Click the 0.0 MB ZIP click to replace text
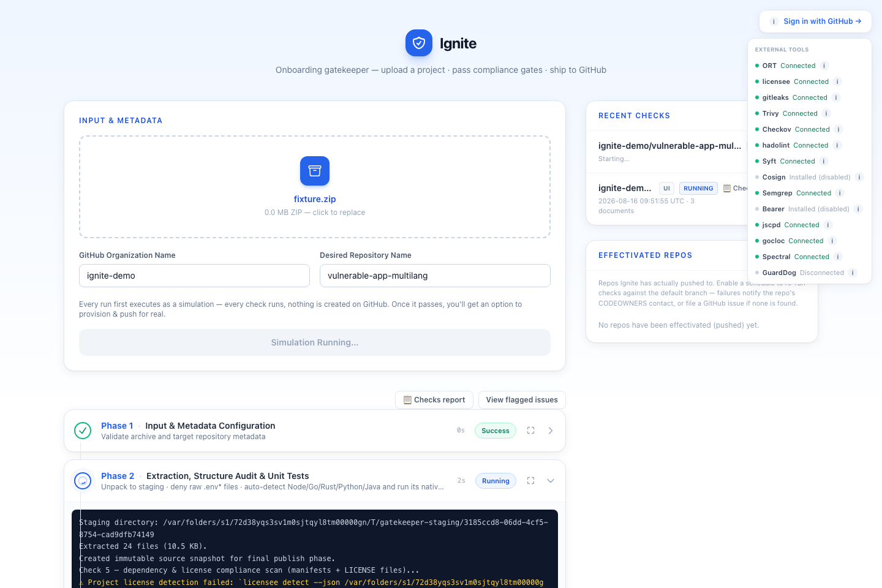 (315, 213)
